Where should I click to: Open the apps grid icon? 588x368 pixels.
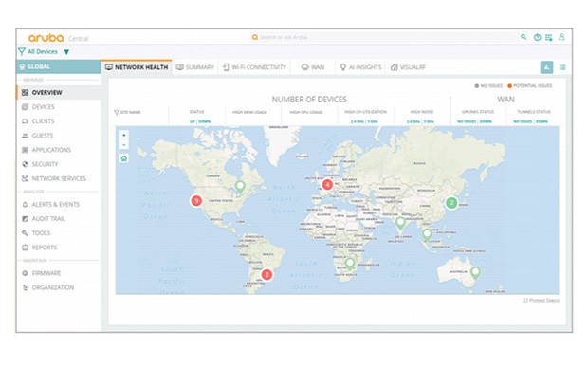(548, 37)
